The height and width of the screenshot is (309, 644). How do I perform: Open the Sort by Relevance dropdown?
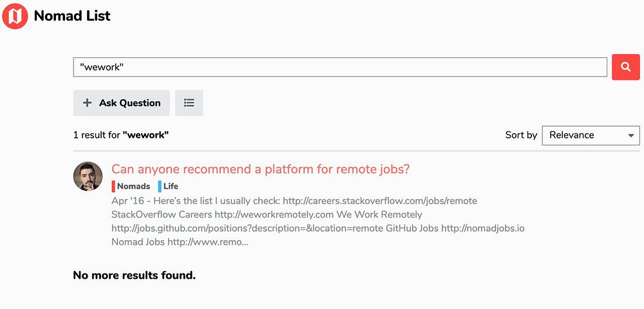(590, 135)
